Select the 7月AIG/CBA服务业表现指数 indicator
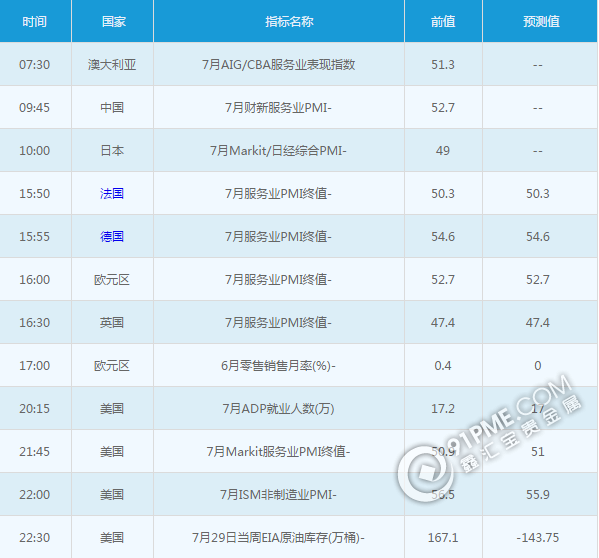This screenshot has width=599, height=558. tap(278, 65)
